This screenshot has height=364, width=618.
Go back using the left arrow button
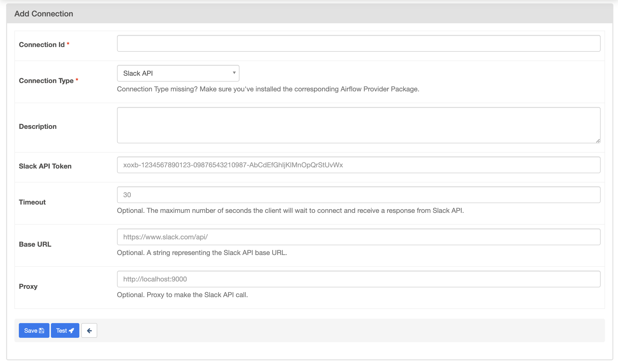pos(89,331)
